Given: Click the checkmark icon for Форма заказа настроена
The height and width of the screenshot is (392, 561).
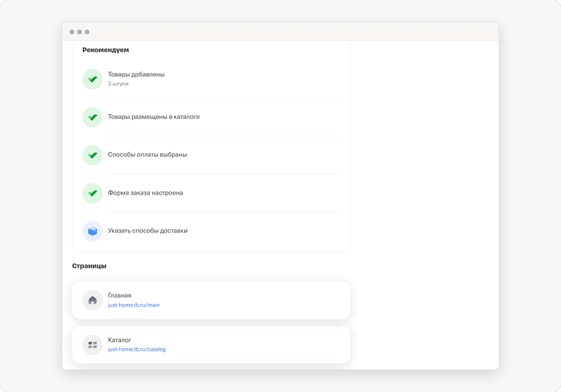Looking at the screenshot, I should pyautogui.click(x=92, y=193).
